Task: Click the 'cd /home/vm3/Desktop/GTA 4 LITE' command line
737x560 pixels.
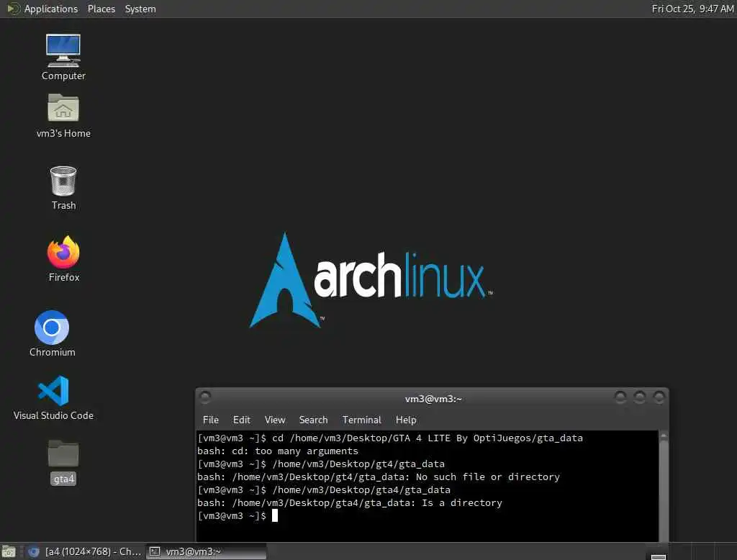Action: (x=390, y=438)
